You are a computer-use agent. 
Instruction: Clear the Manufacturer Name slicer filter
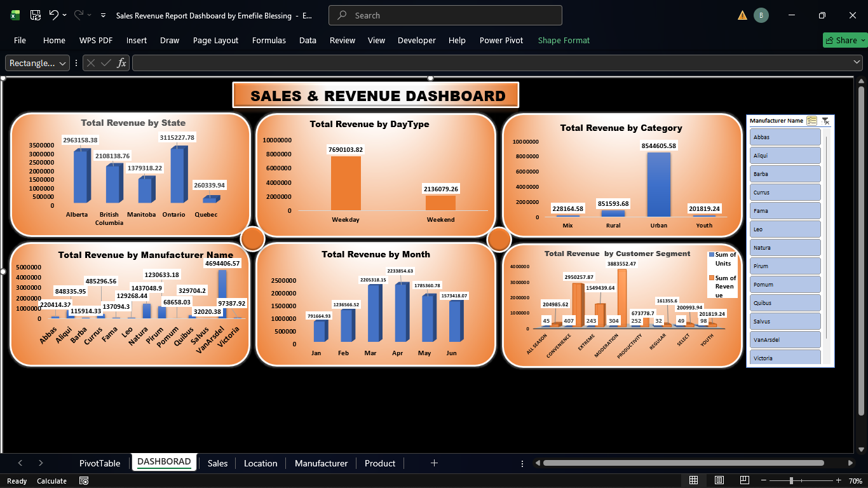click(824, 121)
